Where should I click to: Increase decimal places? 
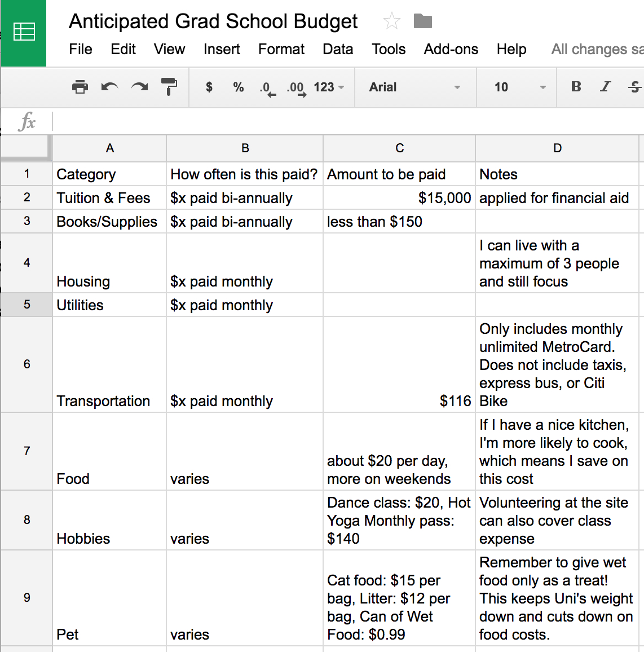point(296,88)
